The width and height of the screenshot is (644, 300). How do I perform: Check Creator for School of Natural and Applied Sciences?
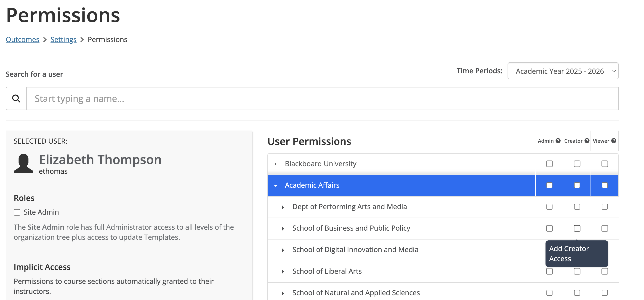click(x=577, y=293)
